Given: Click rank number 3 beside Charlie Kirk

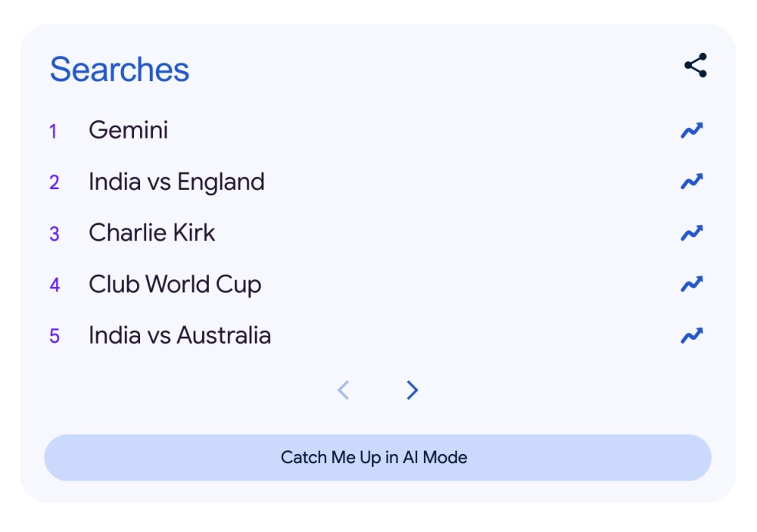Looking at the screenshot, I should [54, 234].
